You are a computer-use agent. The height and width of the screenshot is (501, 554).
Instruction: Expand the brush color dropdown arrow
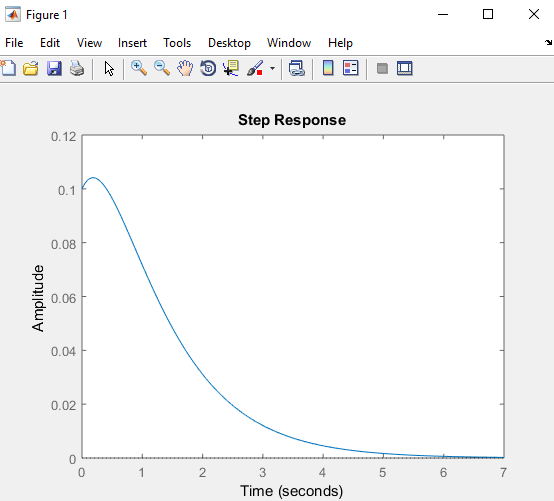(272, 68)
